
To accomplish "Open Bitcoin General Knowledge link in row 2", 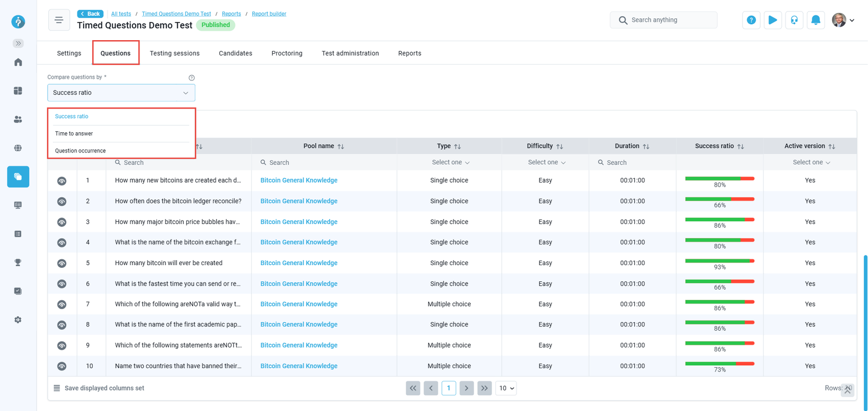I will point(298,201).
